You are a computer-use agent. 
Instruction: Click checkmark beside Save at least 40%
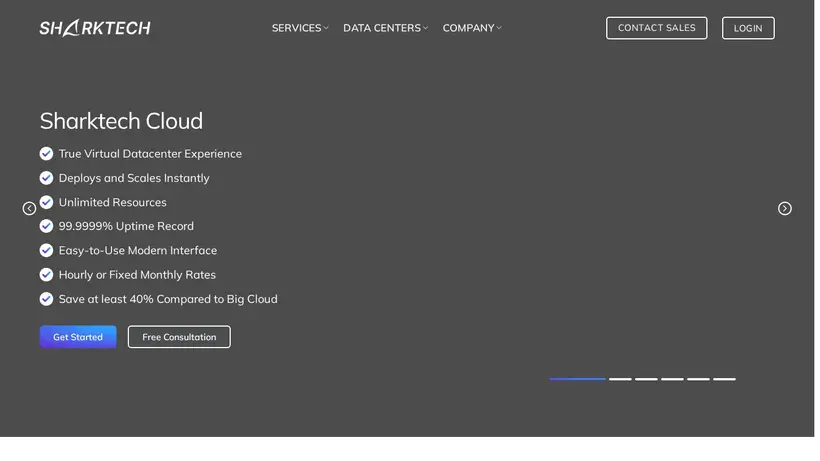pyautogui.click(x=46, y=299)
